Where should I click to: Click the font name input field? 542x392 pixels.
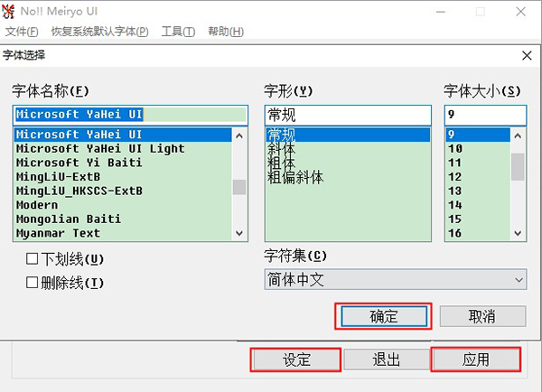131,115
